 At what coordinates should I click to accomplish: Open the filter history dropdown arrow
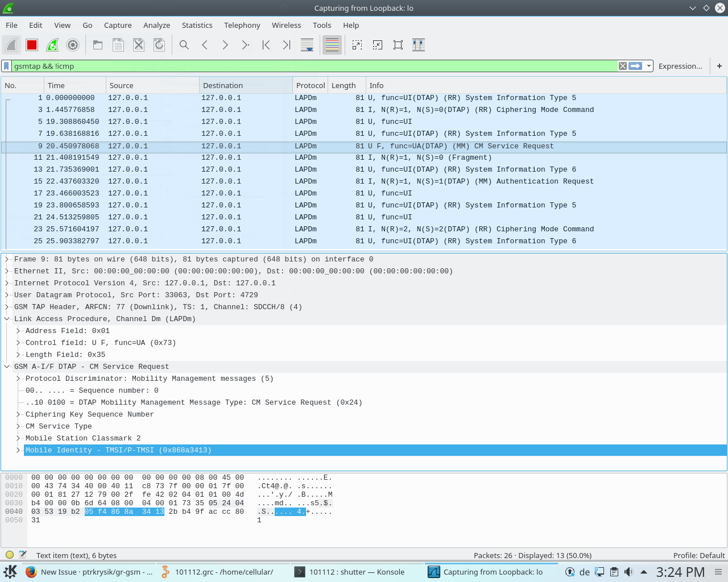pyautogui.click(x=648, y=66)
